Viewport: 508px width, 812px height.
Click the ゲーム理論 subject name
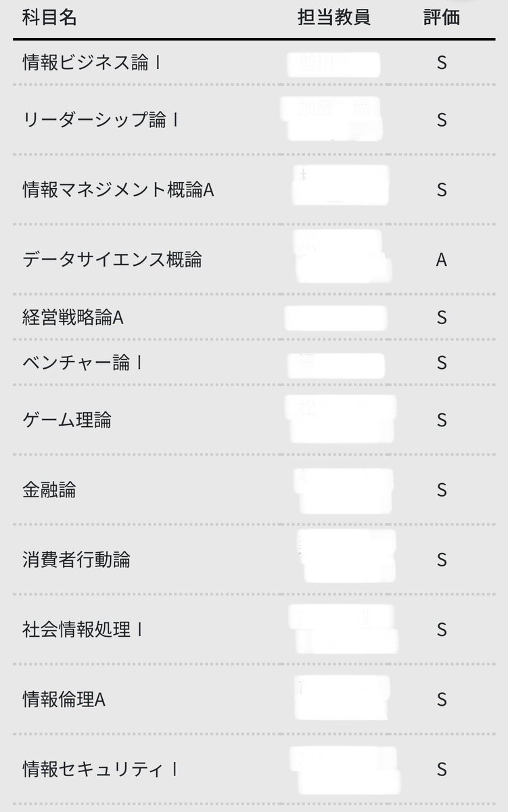(67, 420)
